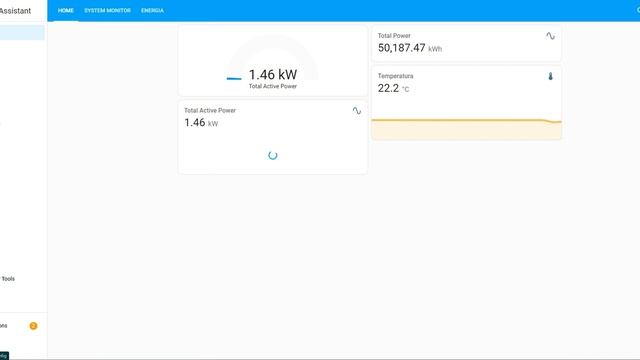Click the 50,187.47 kWh value
This screenshot has height=360, width=640.
[409, 48]
